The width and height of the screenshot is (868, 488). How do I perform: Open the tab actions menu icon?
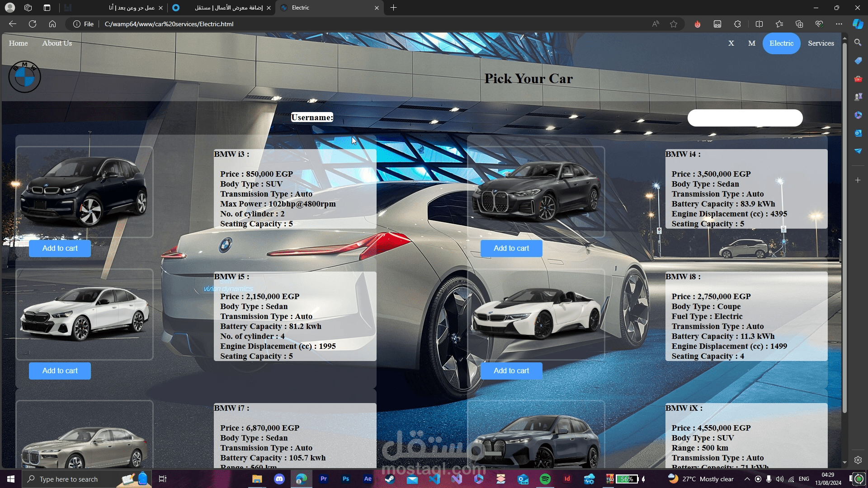(47, 8)
